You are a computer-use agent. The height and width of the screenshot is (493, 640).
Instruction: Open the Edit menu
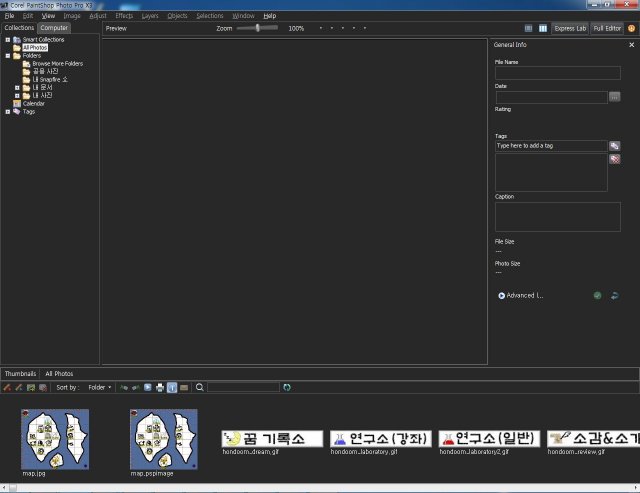(x=28, y=16)
